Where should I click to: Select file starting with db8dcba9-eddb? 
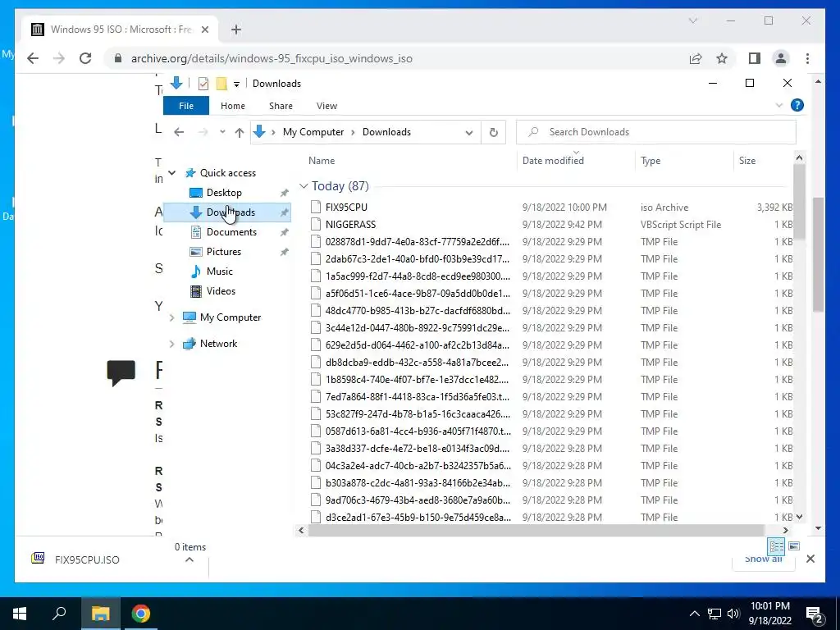click(x=418, y=362)
